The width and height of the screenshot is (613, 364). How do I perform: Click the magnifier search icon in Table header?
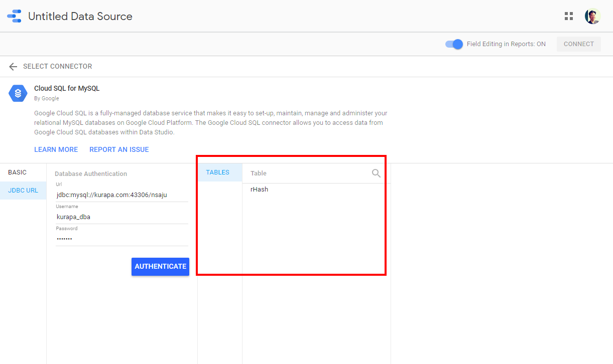point(376,173)
